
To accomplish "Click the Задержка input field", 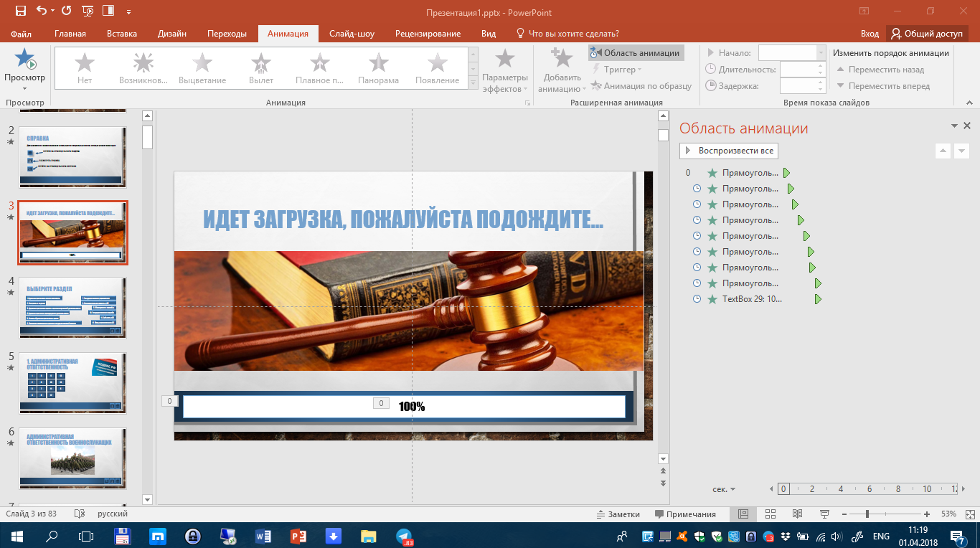I will tap(803, 86).
